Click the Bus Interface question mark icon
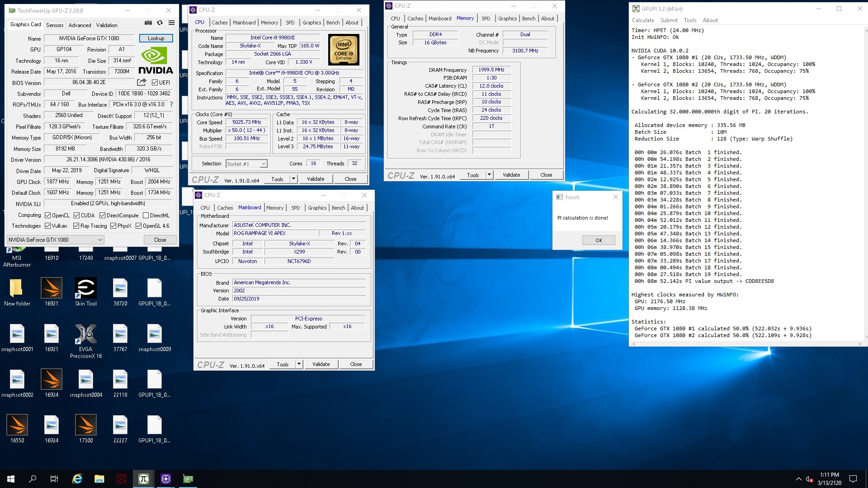The height and width of the screenshot is (488, 868). pyautogui.click(x=171, y=104)
